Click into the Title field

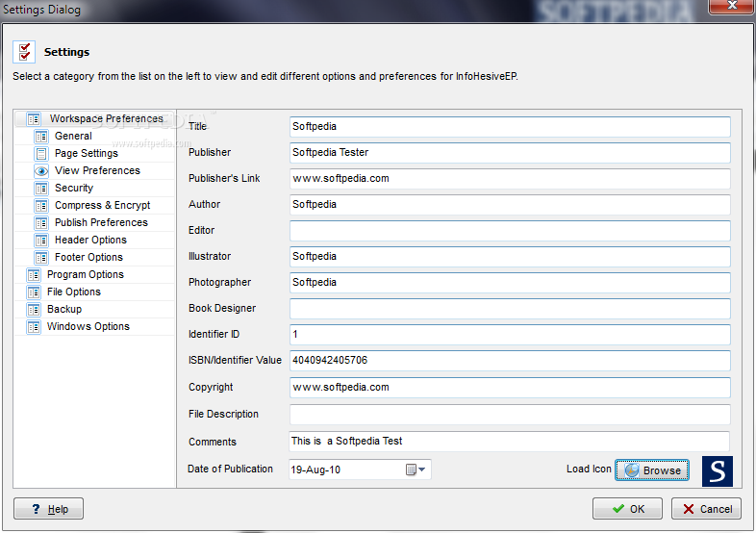coord(510,127)
